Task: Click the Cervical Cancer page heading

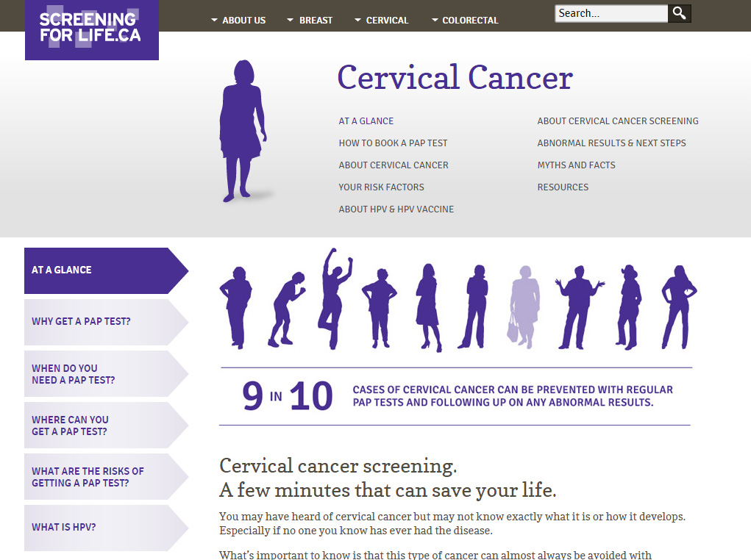Action: click(x=455, y=78)
